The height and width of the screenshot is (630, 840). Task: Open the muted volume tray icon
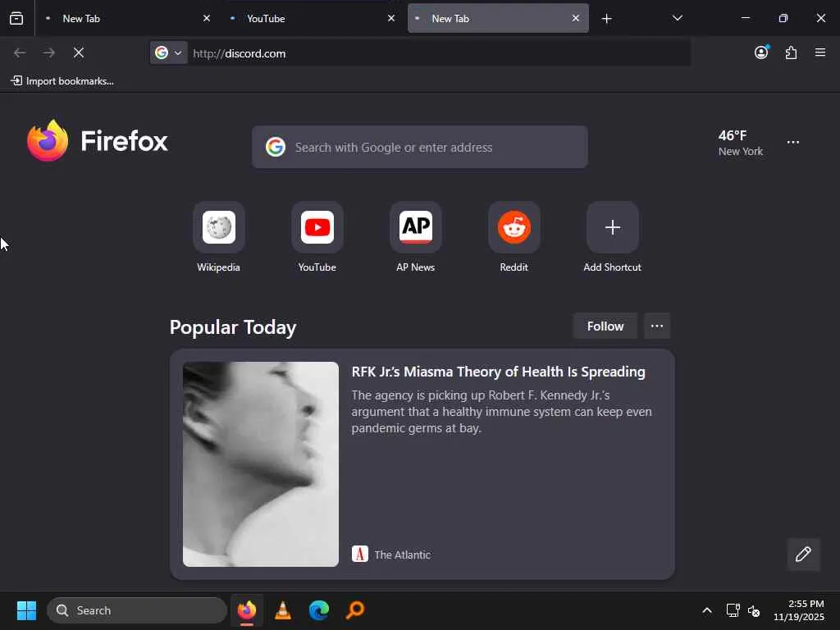pos(754,610)
